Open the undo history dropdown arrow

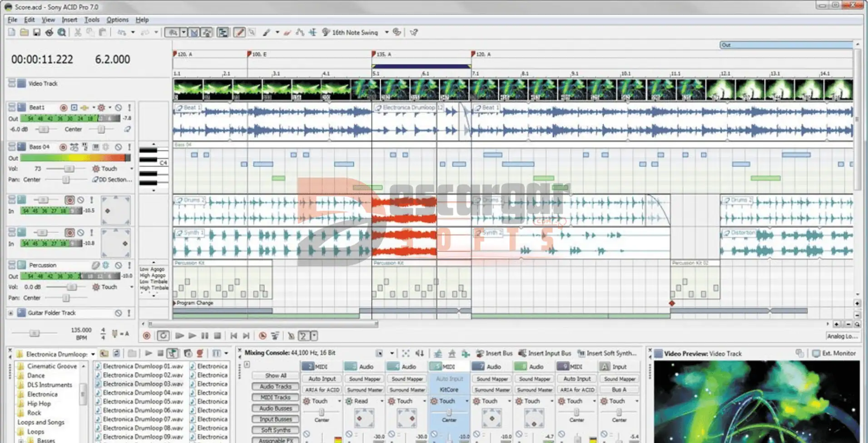coord(133,32)
